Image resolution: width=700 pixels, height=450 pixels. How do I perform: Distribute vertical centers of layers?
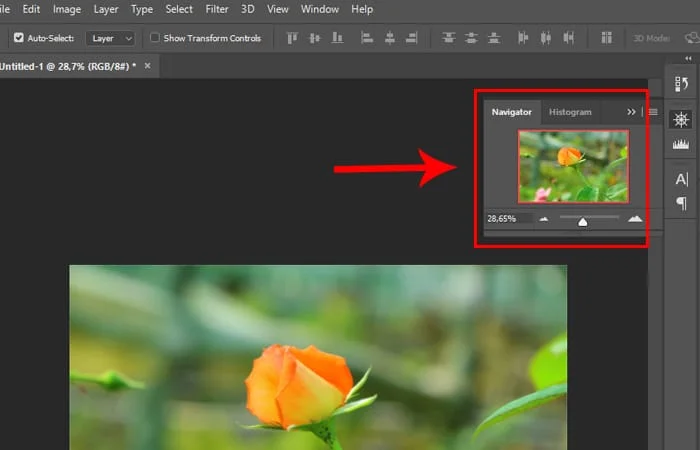click(471, 38)
